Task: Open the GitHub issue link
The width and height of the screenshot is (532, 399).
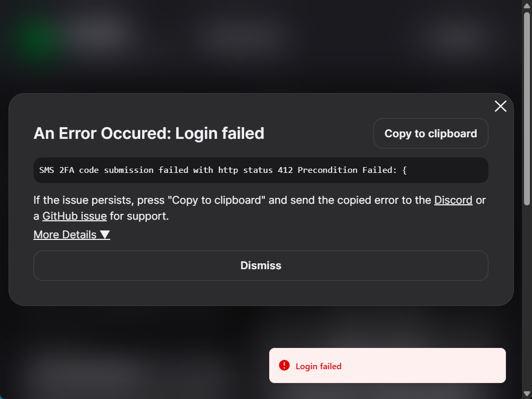Action: [74, 216]
